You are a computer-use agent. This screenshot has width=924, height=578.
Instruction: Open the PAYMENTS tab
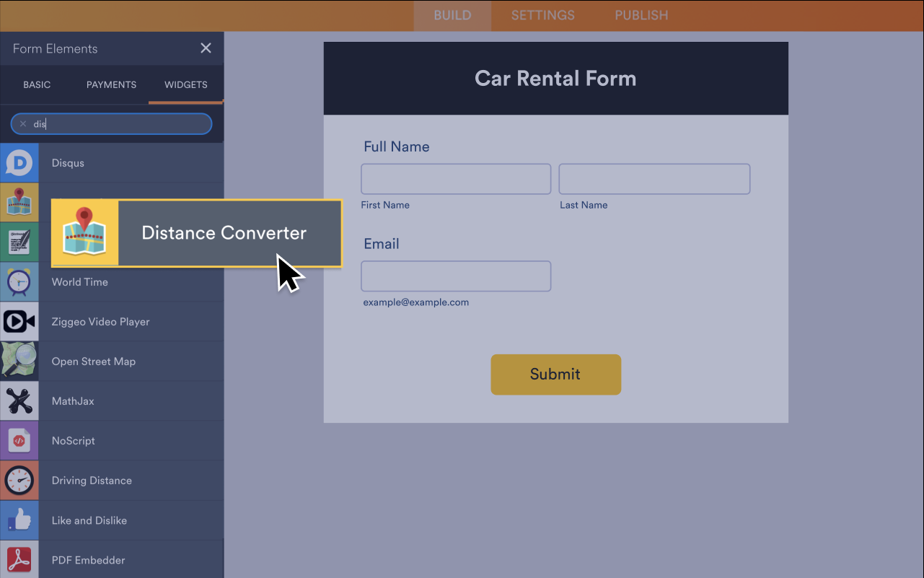111,84
